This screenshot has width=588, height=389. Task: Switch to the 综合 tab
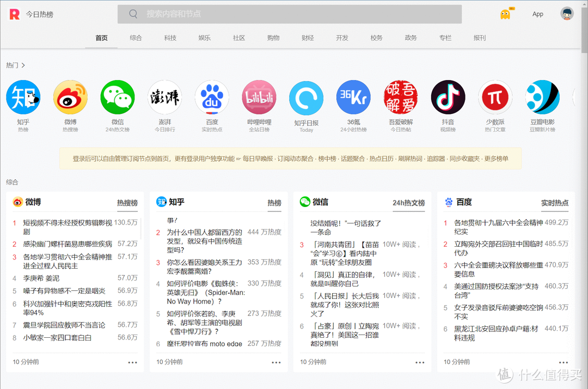(x=136, y=38)
